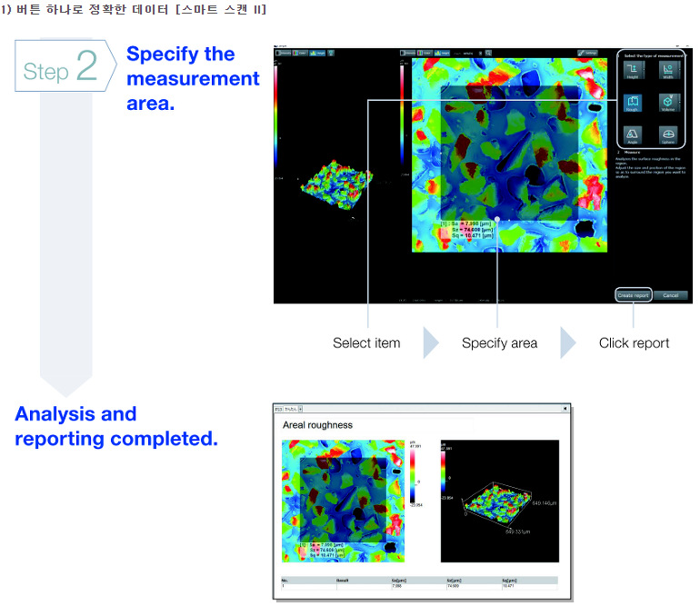
Task: Add a new report tab with plus
Action: click(x=301, y=410)
